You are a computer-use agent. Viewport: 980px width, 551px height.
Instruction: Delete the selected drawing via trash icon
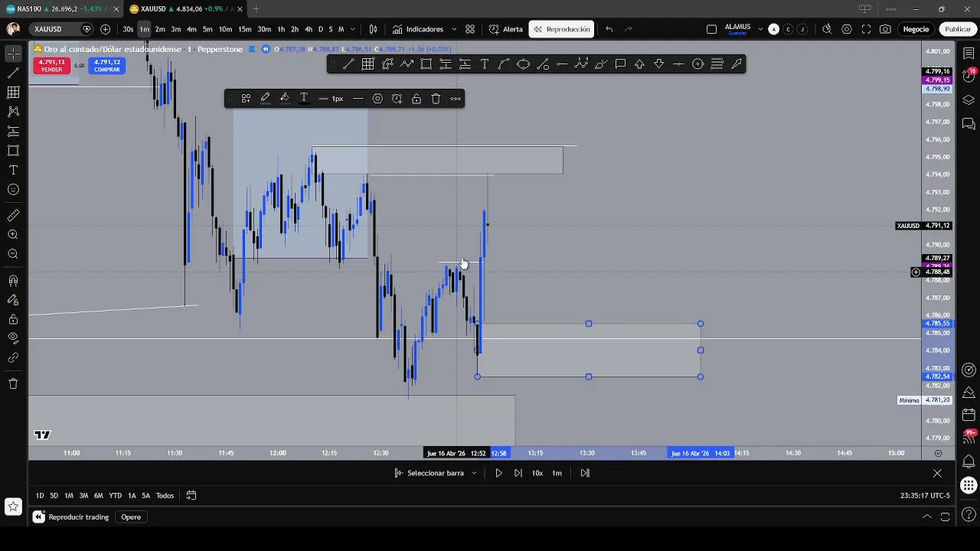[x=436, y=98]
